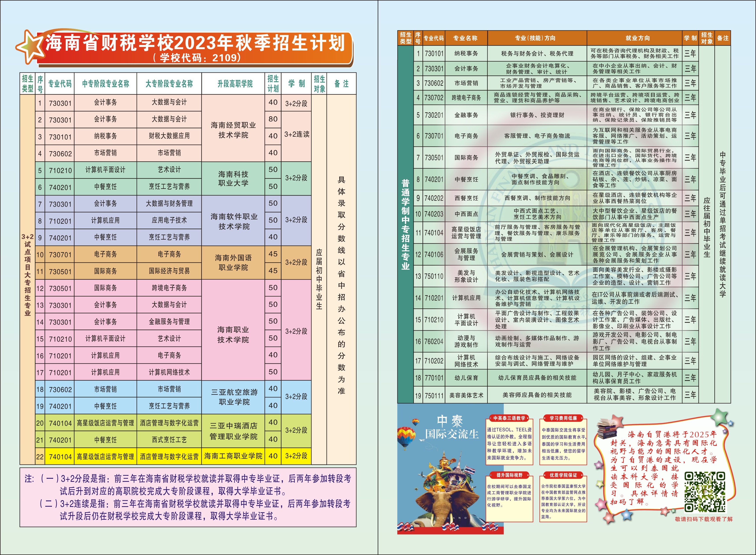This screenshot has height=555, width=756.
Task: Click the major code 710202
Action: [434, 361]
